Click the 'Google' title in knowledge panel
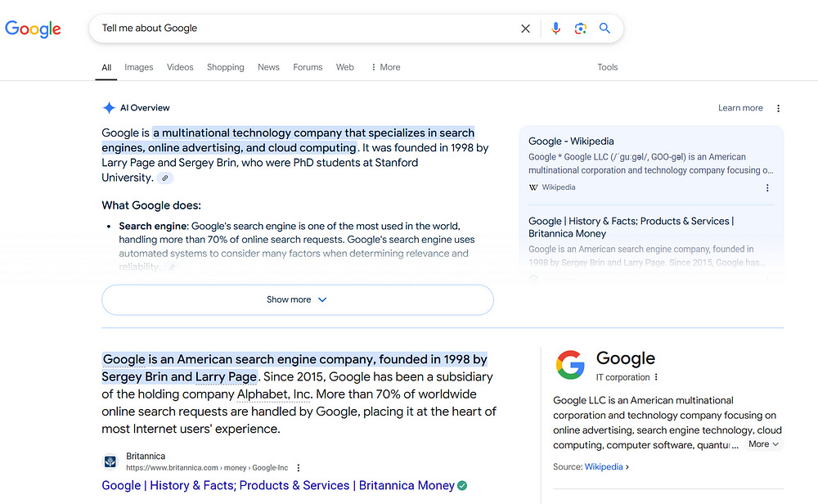818x504 pixels. pos(626,358)
